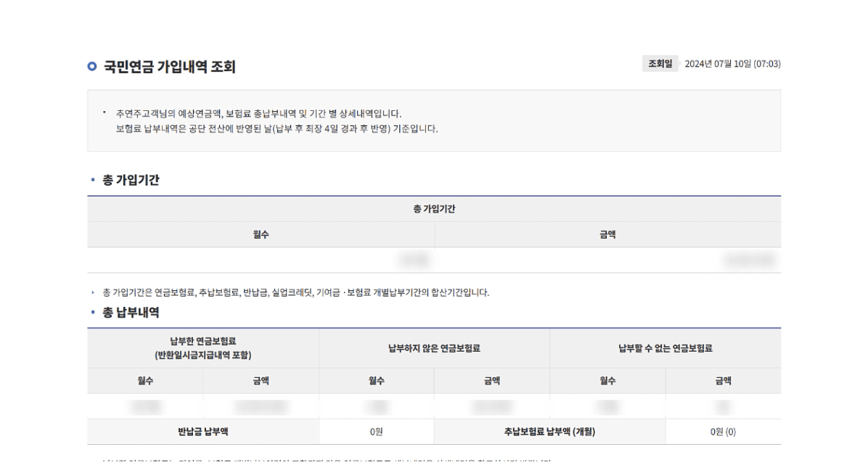Select 월수 header in 총 가입기간 table

point(261,234)
